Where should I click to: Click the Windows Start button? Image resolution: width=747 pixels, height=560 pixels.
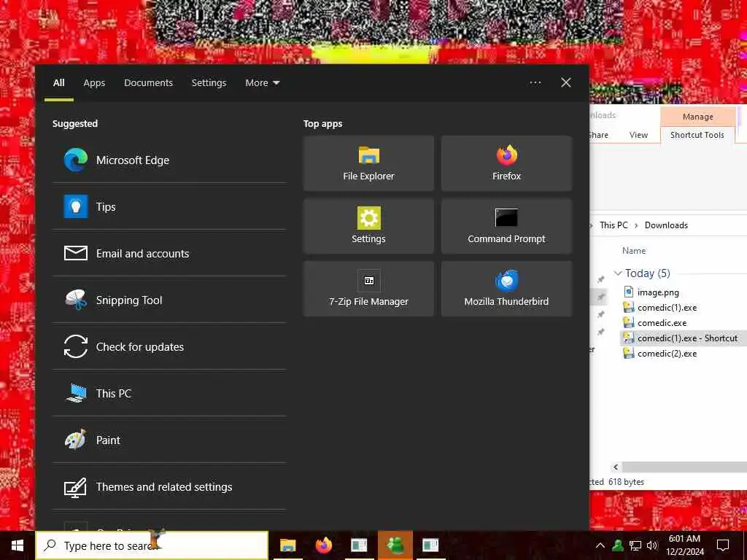[18, 545]
